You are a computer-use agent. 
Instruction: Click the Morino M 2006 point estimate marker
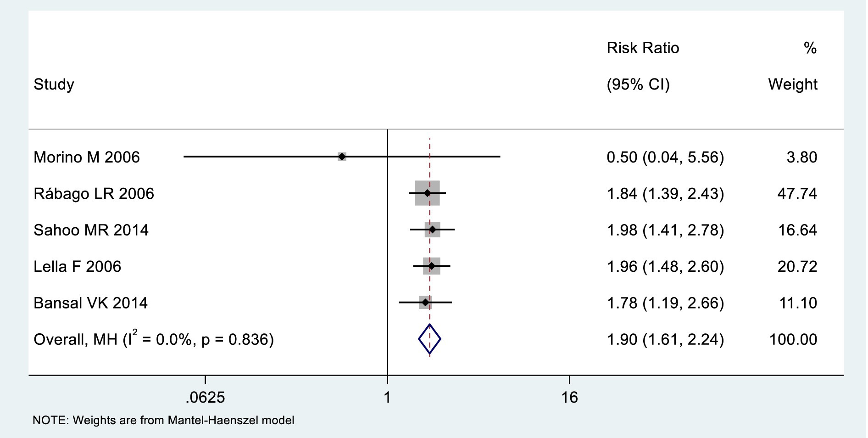tap(342, 157)
